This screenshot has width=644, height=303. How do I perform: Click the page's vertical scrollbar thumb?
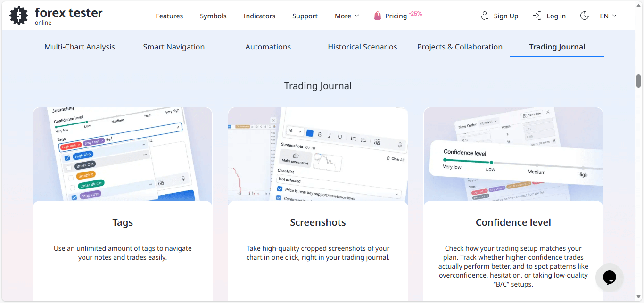click(638, 81)
